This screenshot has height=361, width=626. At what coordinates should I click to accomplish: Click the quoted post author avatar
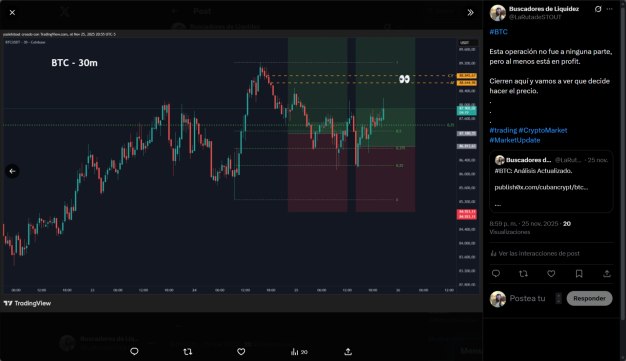499,160
